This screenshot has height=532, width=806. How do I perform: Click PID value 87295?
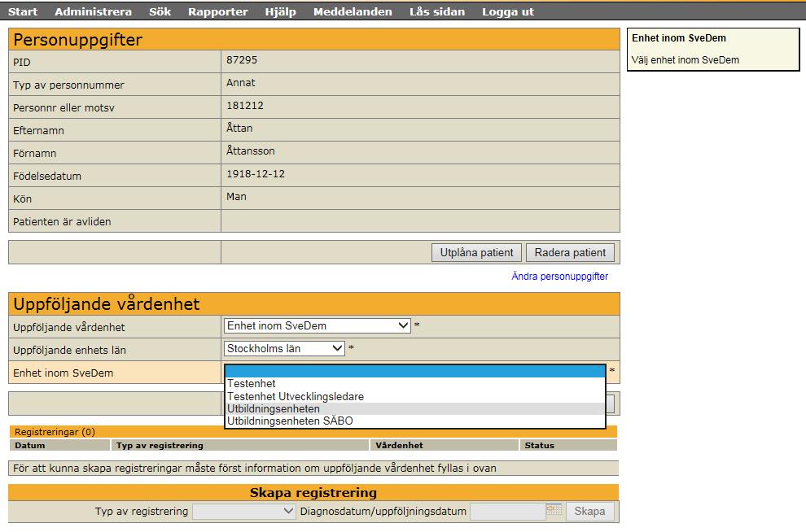click(x=242, y=59)
